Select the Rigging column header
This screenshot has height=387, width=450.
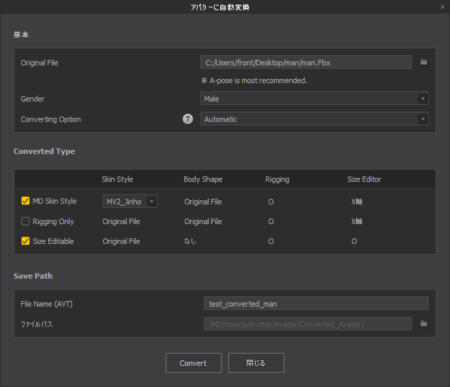tap(277, 179)
